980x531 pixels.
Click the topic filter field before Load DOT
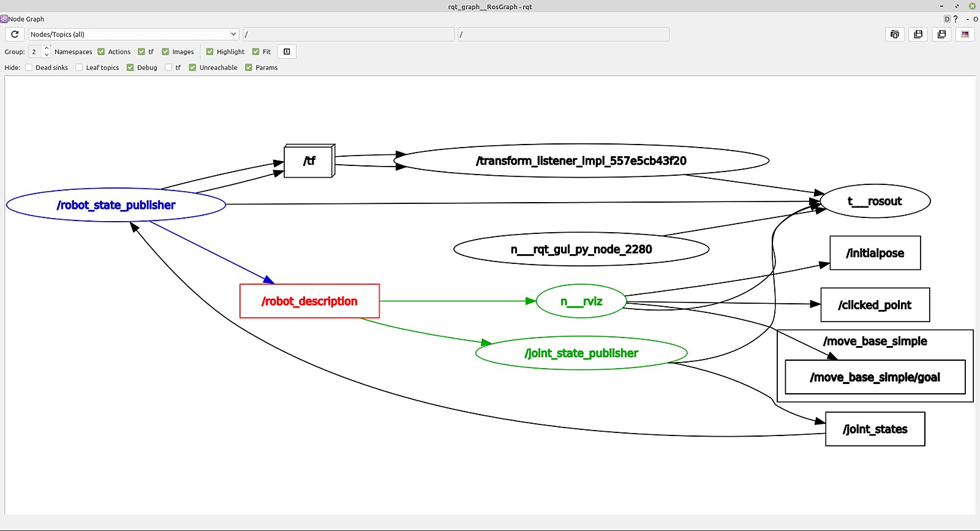pos(563,34)
